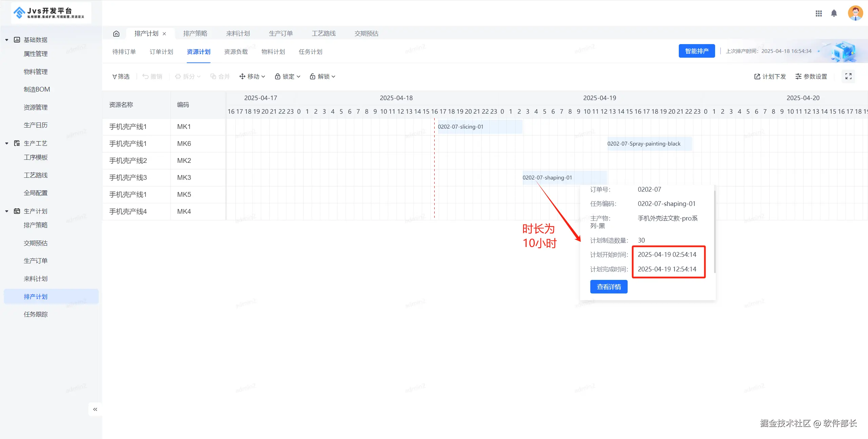Collapse the sidebar with double-chevron
The width and height of the screenshot is (868, 439).
pyautogui.click(x=95, y=409)
